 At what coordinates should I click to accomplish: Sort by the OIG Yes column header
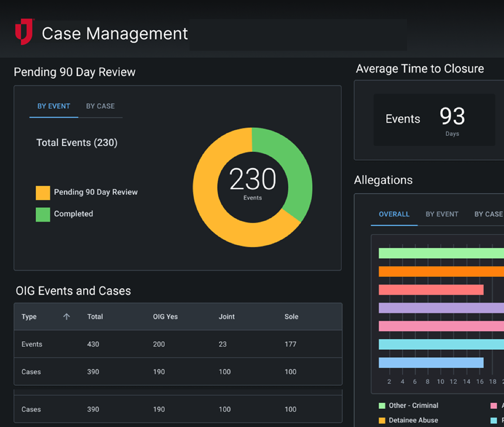point(165,317)
